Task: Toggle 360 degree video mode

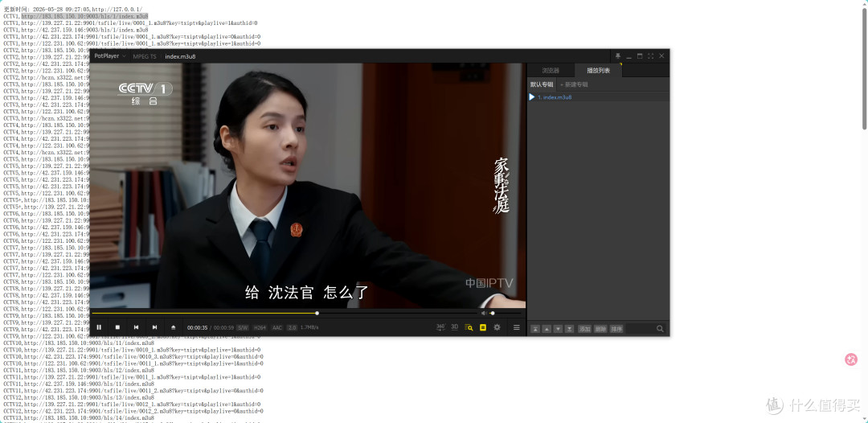Action: [x=440, y=327]
